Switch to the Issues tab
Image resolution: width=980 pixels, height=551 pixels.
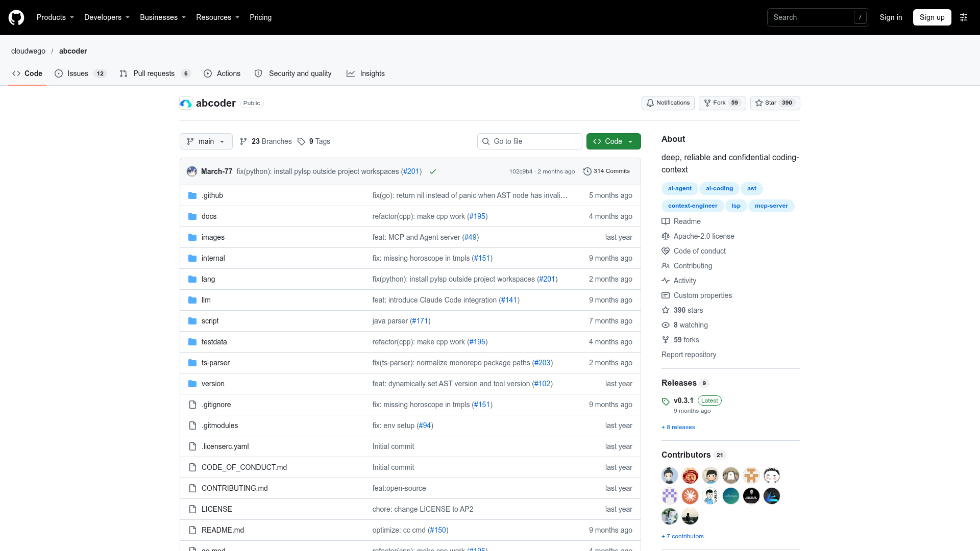point(80,73)
